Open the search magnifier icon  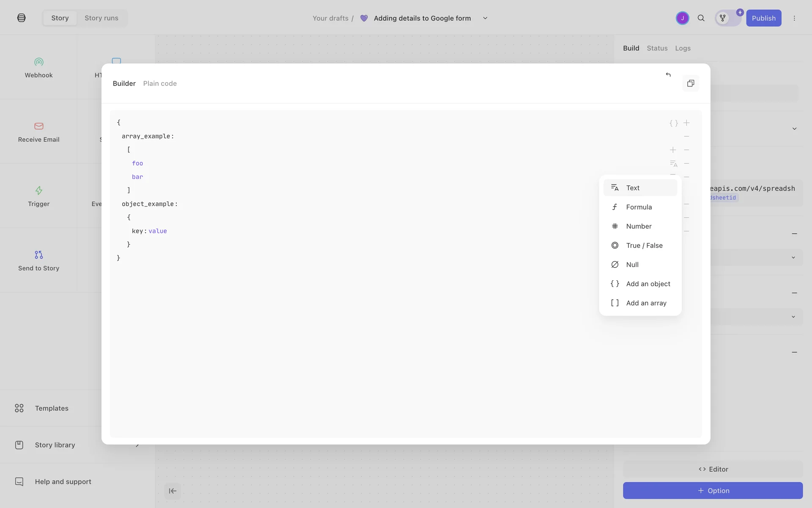[x=701, y=18]
